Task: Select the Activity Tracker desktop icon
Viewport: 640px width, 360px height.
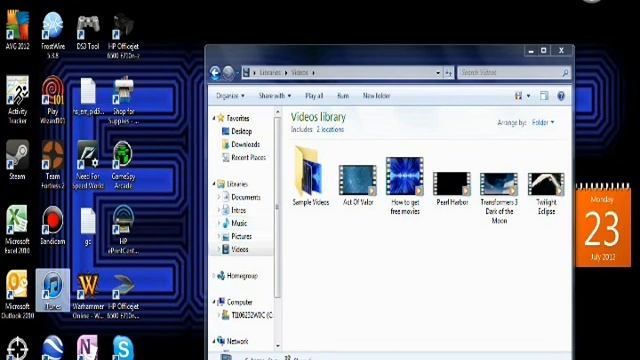Action: point(18,100)
